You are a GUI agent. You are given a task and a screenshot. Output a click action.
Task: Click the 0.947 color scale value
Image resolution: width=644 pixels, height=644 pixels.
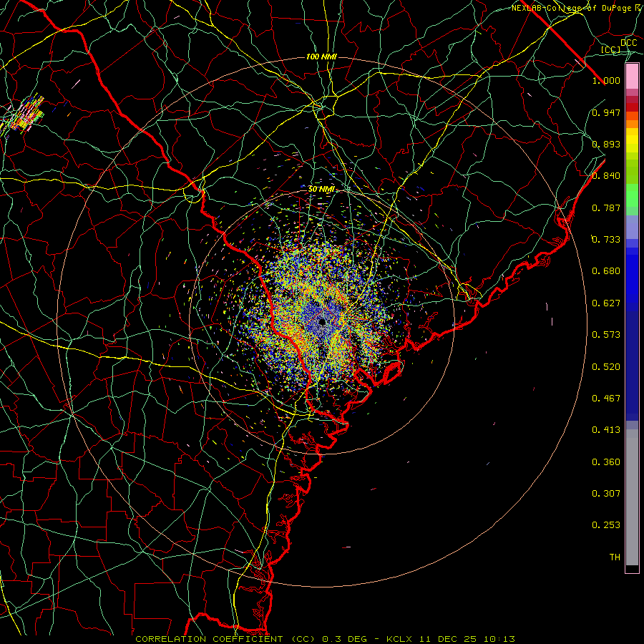pyautogui.click(x=606, y=112)
